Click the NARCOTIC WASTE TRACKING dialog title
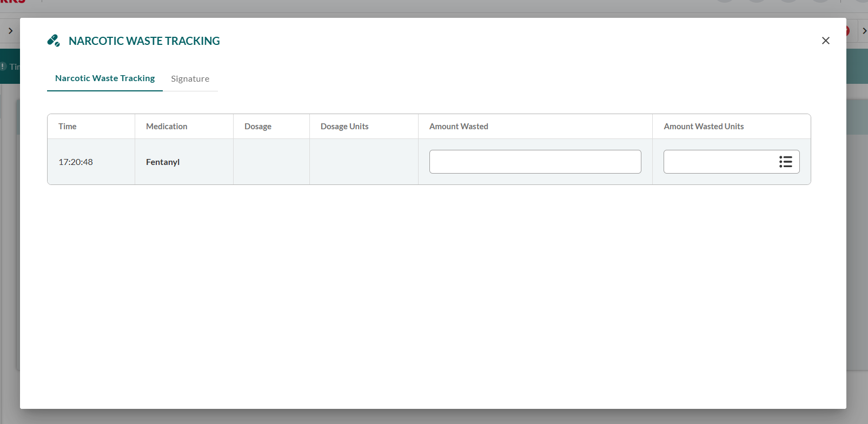The image size is (868, 424). (x=144, y=41)
